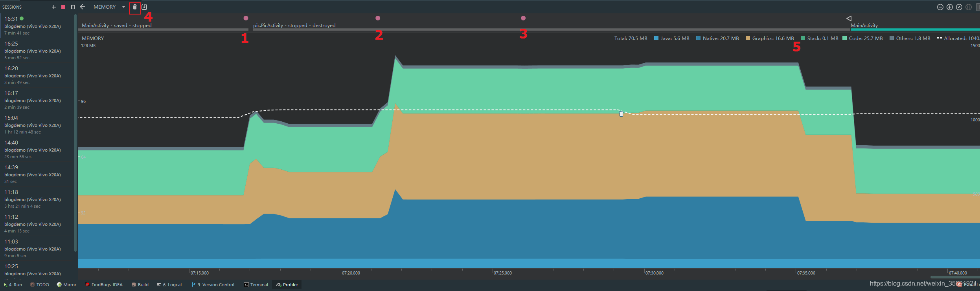The width and height of the screenshot is (980, 291).
Task: Open the MEMORY profiler dropdown
Action: coord(109,7)
